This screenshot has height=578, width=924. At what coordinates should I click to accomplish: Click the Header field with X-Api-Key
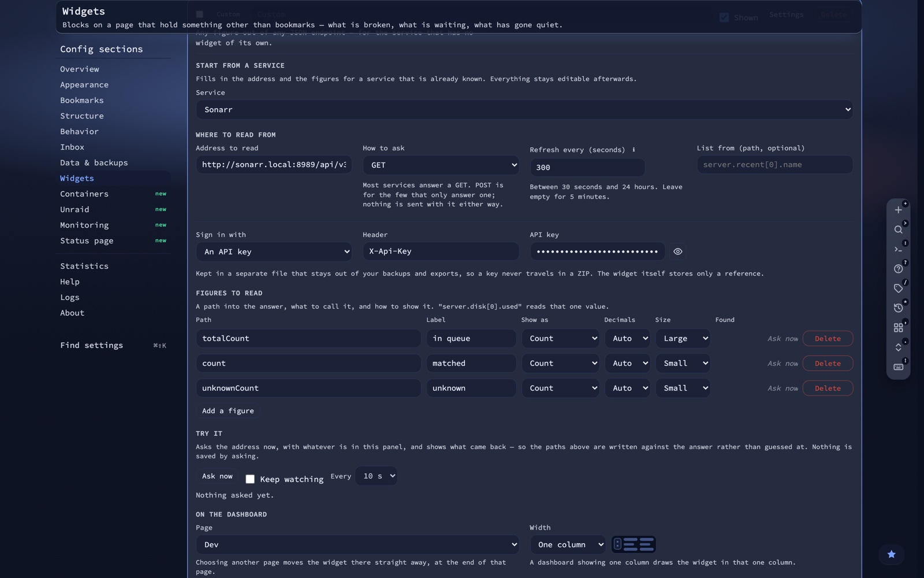pyautogui.click(x=441, y=251)
